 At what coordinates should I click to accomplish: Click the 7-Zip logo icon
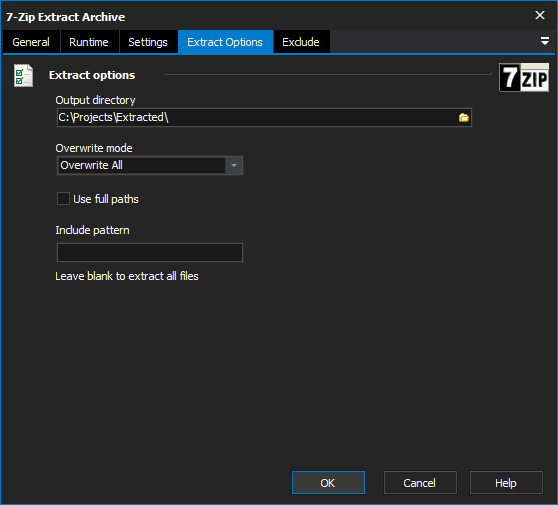(x=523, y=78)
